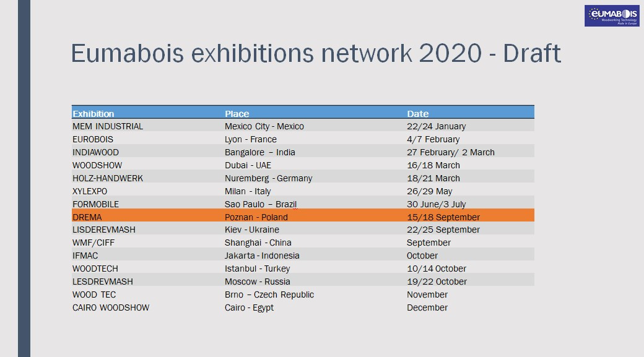The image size is (644, 357).
Task: Select the 'WOODTECH' exhibition cell
Action: [x=95, y=269]
